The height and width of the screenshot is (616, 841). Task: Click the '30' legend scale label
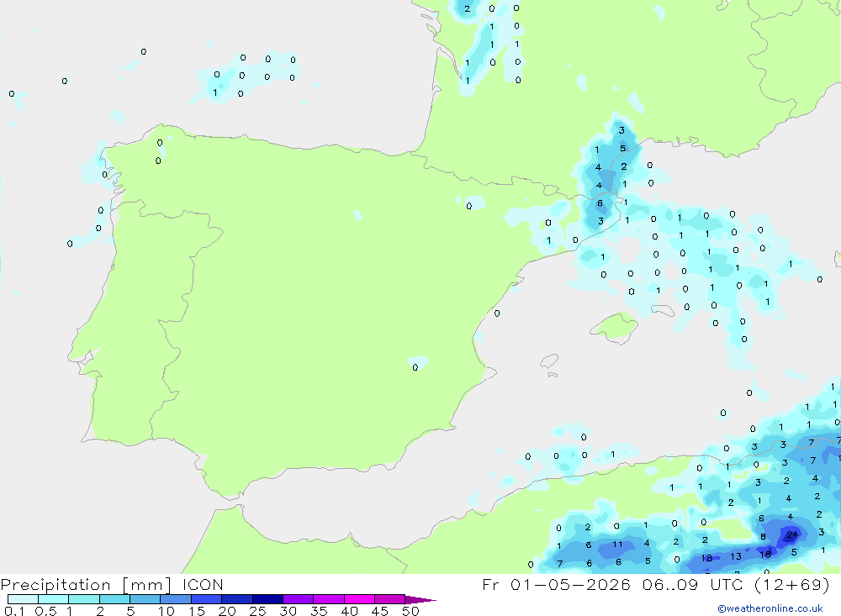(x=288, y=611)
